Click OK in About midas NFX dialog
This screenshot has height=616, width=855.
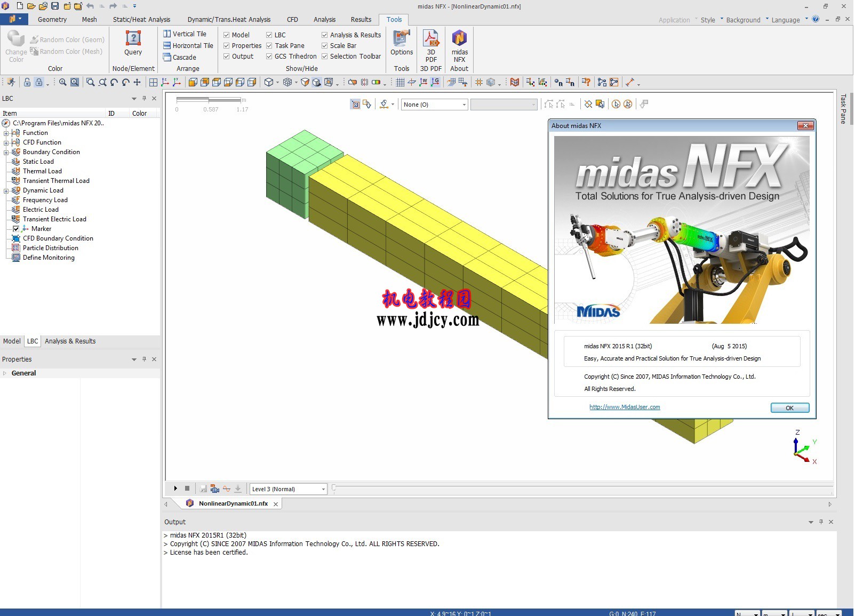[x=789, y=408]
